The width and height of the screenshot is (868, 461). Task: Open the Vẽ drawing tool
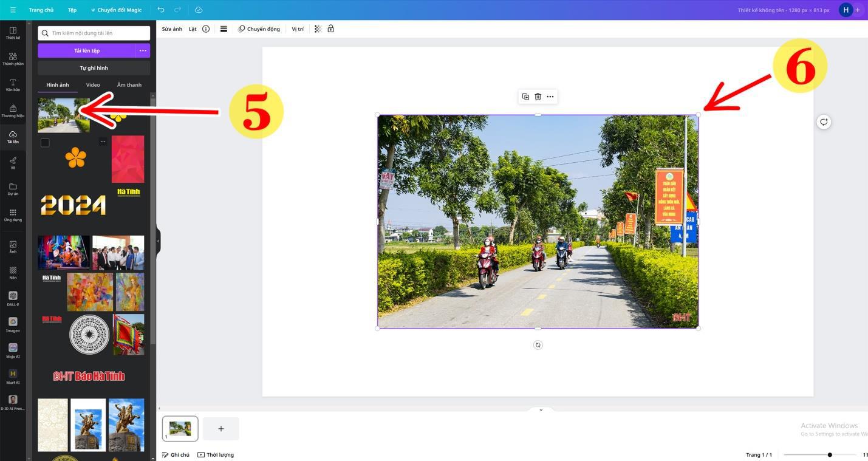click(13, 162)
